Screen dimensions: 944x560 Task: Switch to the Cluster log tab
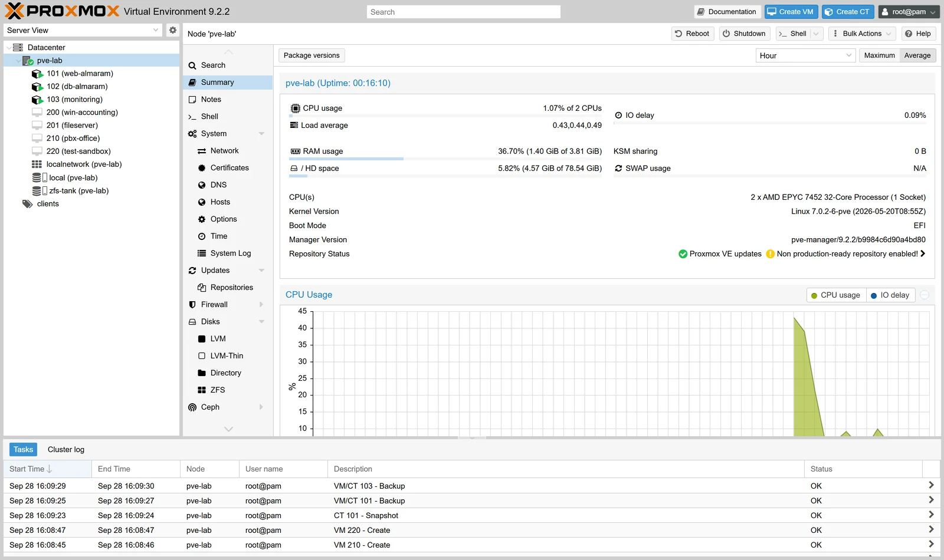(66, 450)
